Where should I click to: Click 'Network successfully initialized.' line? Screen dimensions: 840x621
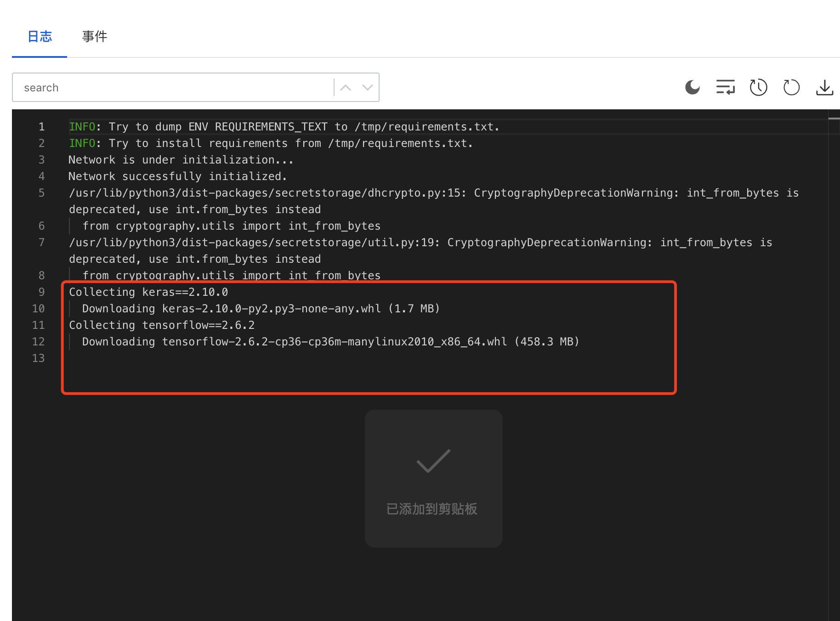click(x=178, y=176)
